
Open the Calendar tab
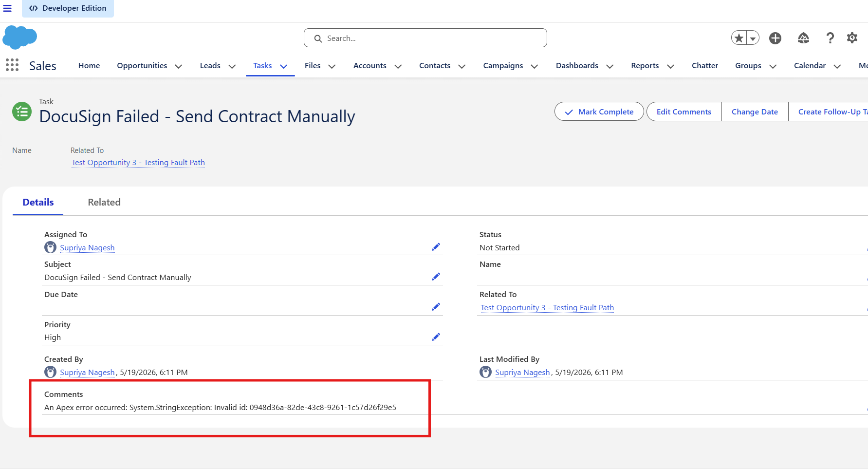click(810, 66)
